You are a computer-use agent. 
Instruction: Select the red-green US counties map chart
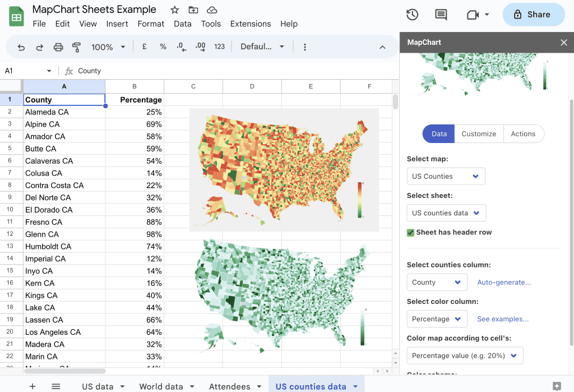pos(284,169)
